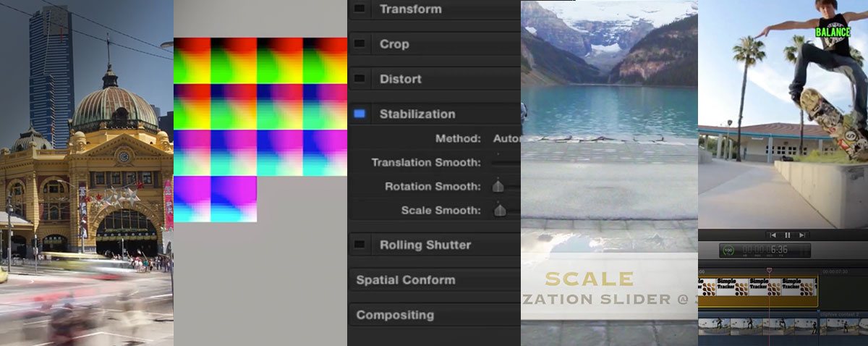868x346 pixels.
Task: Disable the Stabilization checkbox
Action: pos(359,114)
